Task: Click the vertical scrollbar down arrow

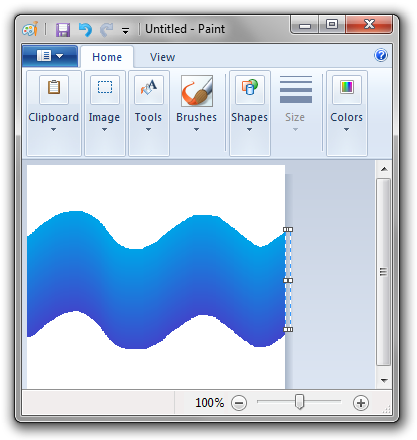Action: tap(384, 380)
